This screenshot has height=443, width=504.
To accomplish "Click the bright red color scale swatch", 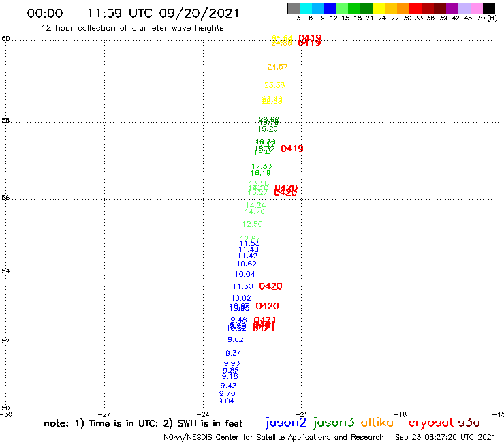I will (x=415, y=8).
